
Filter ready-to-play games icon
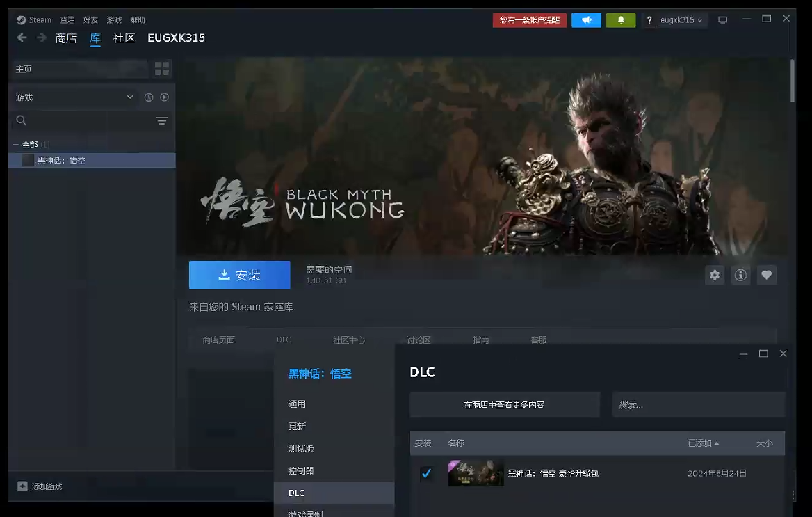[164, 97]
